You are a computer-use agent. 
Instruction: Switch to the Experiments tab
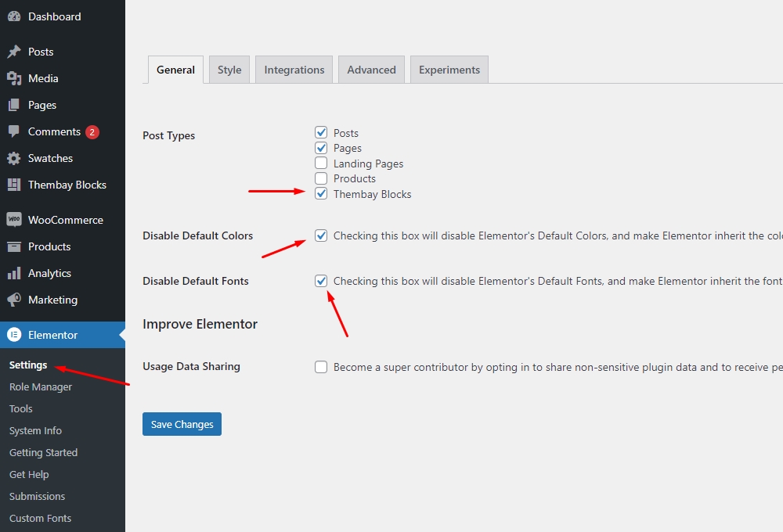(449, 70)
